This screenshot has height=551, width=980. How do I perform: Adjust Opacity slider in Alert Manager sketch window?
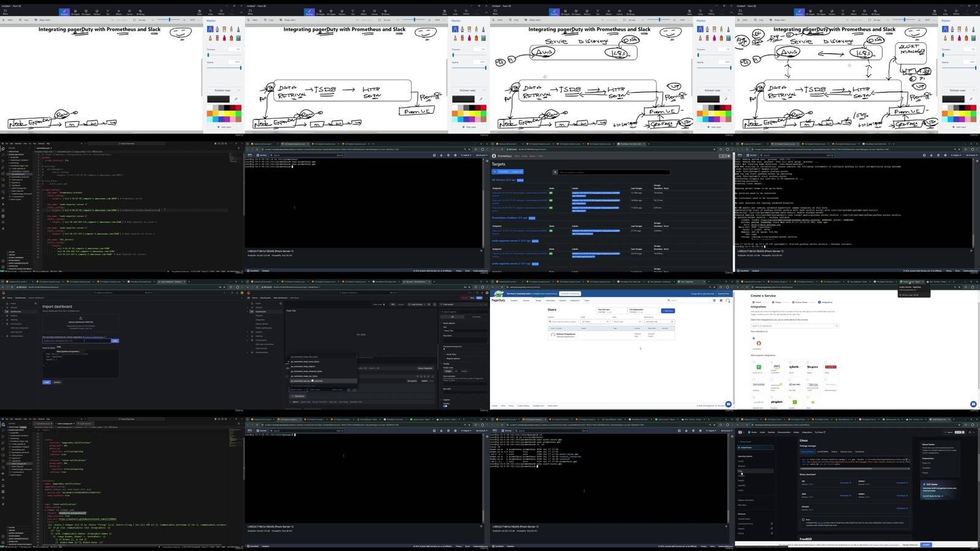959,67
